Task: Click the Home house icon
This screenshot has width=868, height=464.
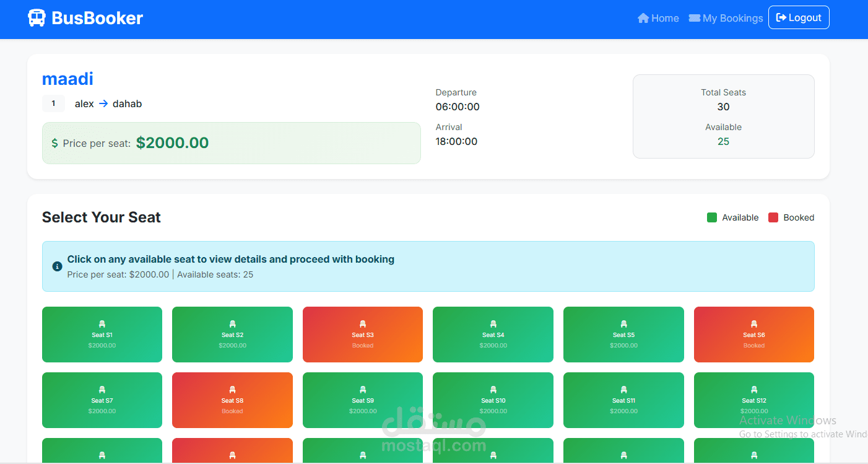Action: (643, 18)
